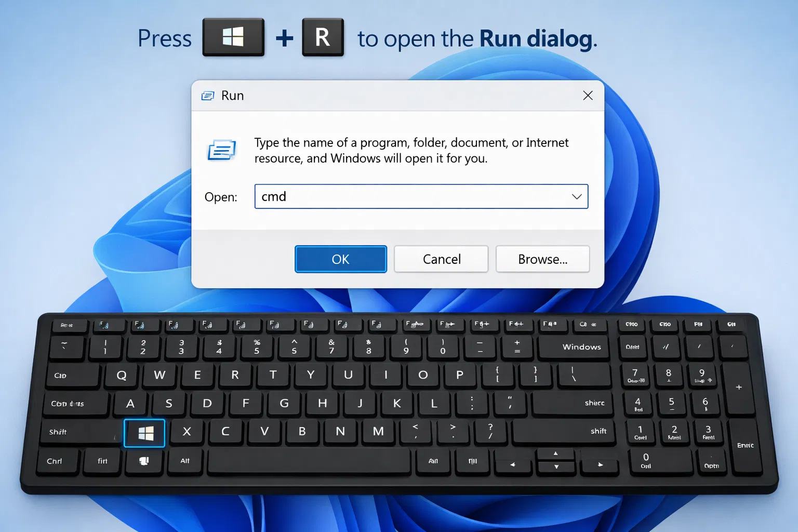Click the backslash key above the right shift
The width and height of the screenshot is (798, 532).
tap(584, 375)
